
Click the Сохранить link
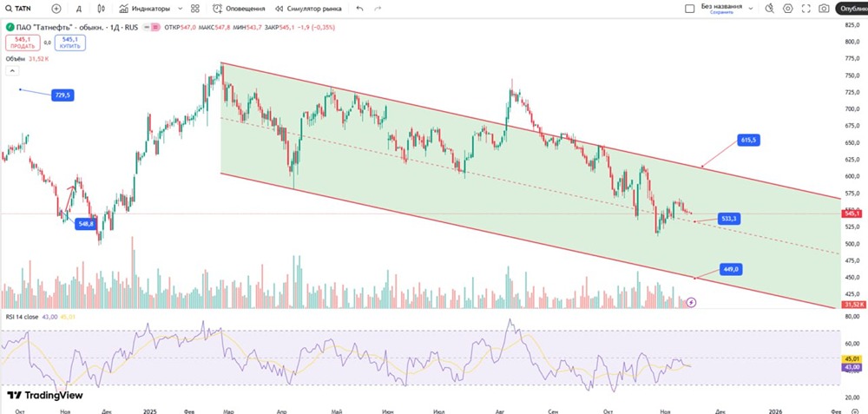pos(722,12)
